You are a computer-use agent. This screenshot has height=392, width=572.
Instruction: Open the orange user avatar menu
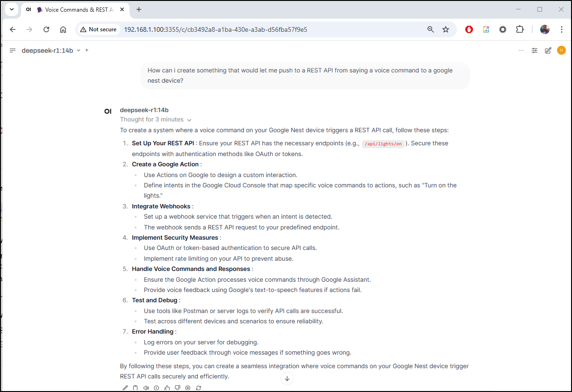[x=562, y=50]
